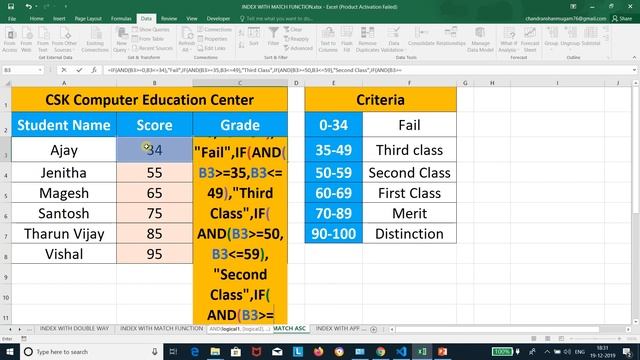The width and height of the screenshot is (640, 360).
Task: Open the What-If Analysis dropdown
Action: [x=508, y=40]
